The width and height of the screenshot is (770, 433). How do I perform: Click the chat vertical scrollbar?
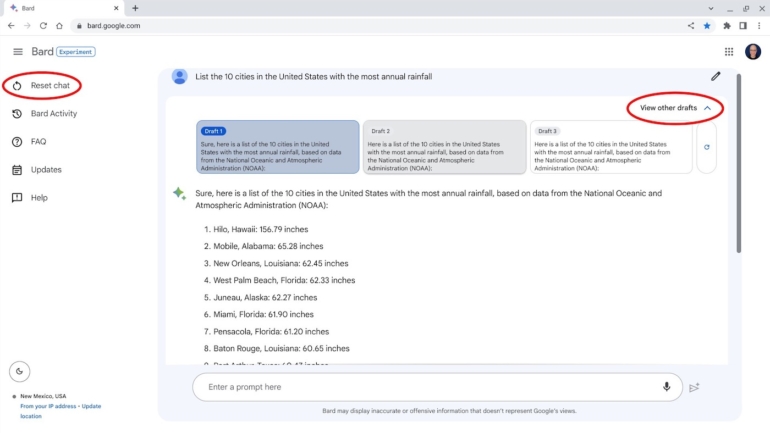pyautogui.click(x=739, y=160)
